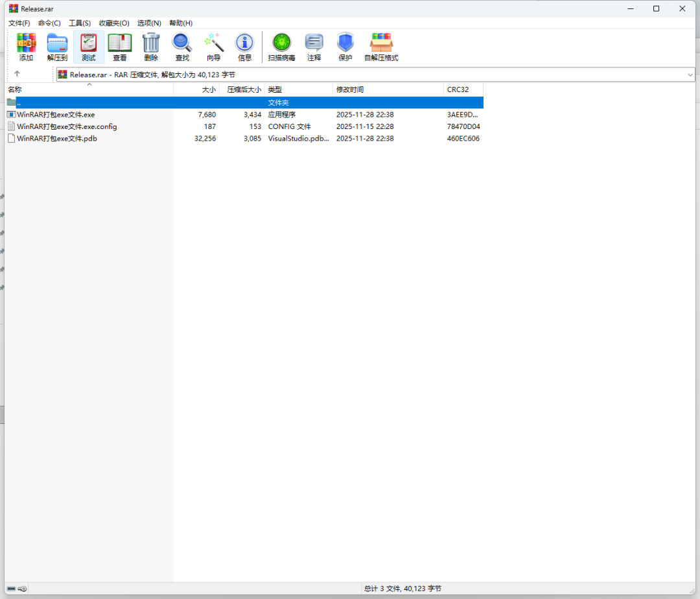Select file WinRAR打包exe文件.pdb

pyautogui.click(x=57, y=138)
